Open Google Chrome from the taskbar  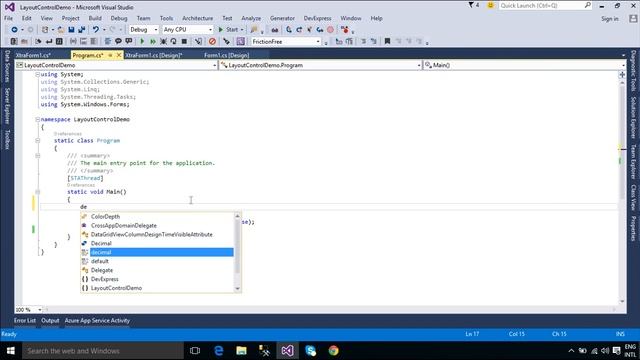point(333,351)
